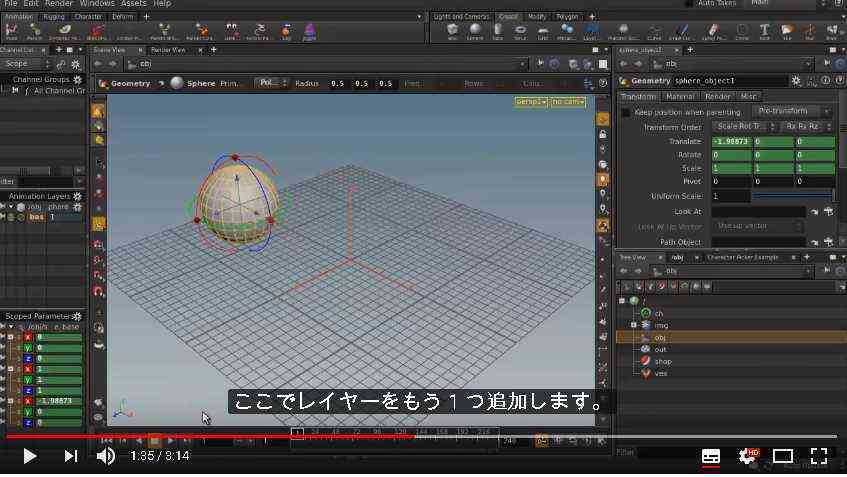
Task: Open YouTube player settings gear
Action: coord(748,456)
